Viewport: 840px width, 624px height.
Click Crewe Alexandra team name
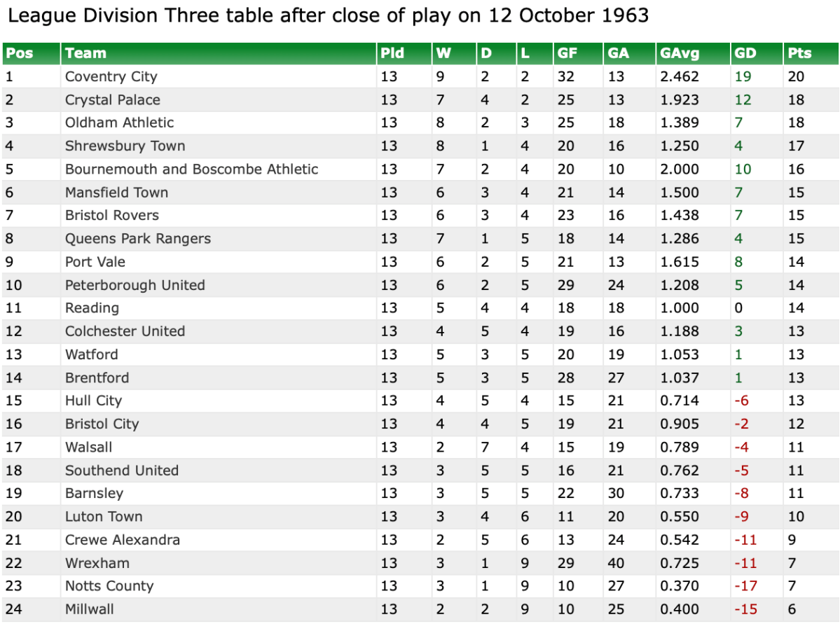[122, 539]
